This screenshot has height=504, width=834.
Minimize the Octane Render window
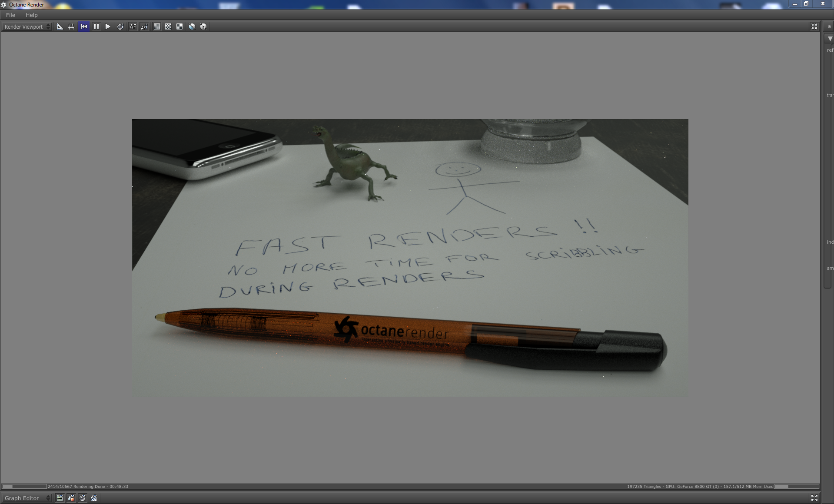coord(795,4)
